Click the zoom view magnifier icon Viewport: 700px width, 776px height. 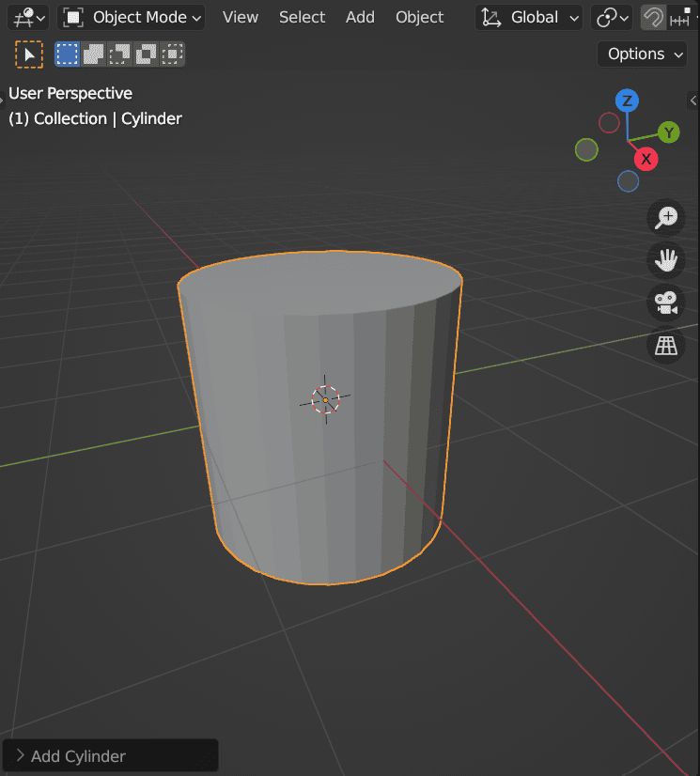[666, 218]
